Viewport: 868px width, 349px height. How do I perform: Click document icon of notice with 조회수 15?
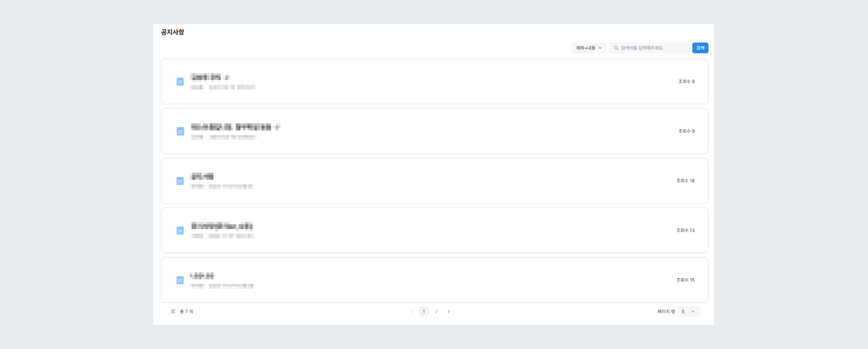[180, 280]
